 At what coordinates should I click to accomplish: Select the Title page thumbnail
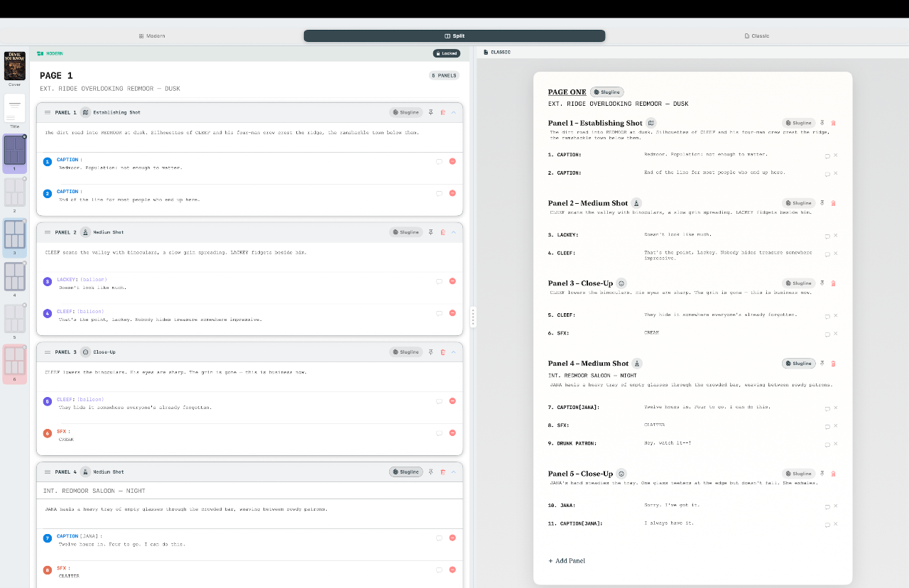(x=15, y=108)
